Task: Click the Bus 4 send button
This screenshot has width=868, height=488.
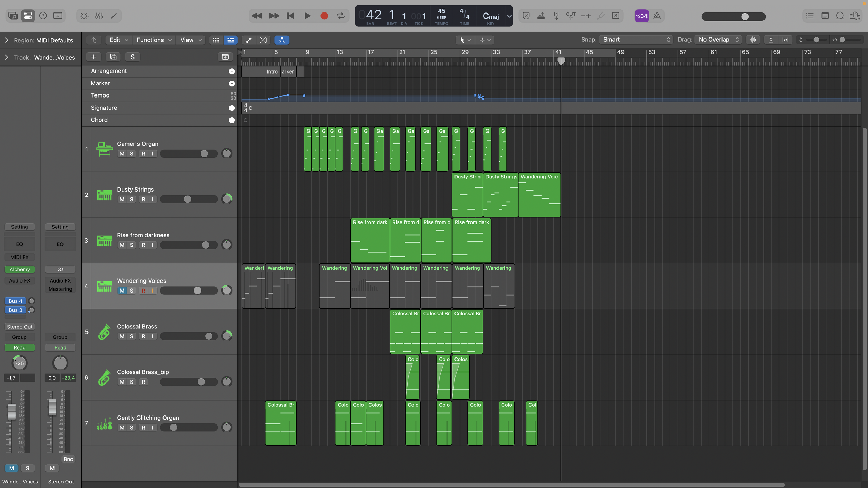Action: pos(16,301)
